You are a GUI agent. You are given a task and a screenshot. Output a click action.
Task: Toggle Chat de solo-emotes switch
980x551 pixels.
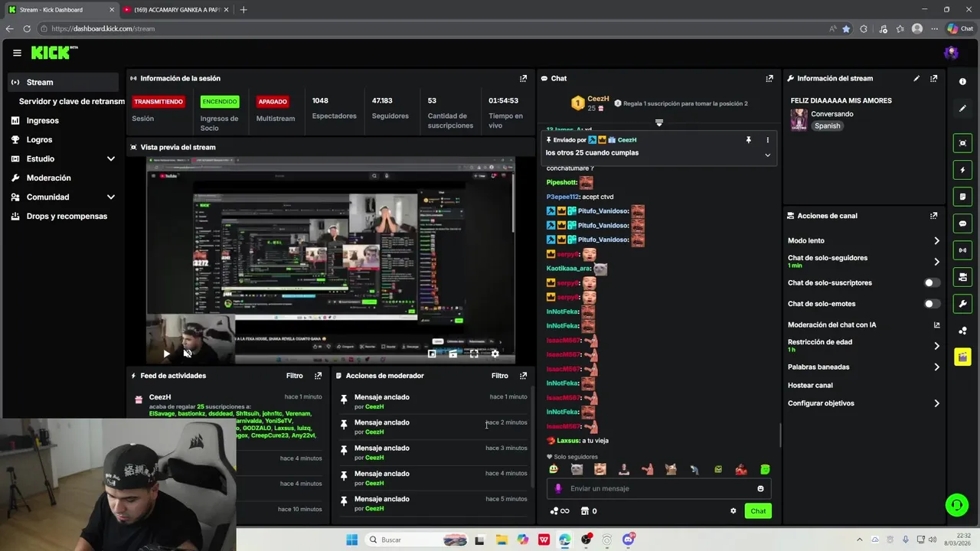point(932,304)
